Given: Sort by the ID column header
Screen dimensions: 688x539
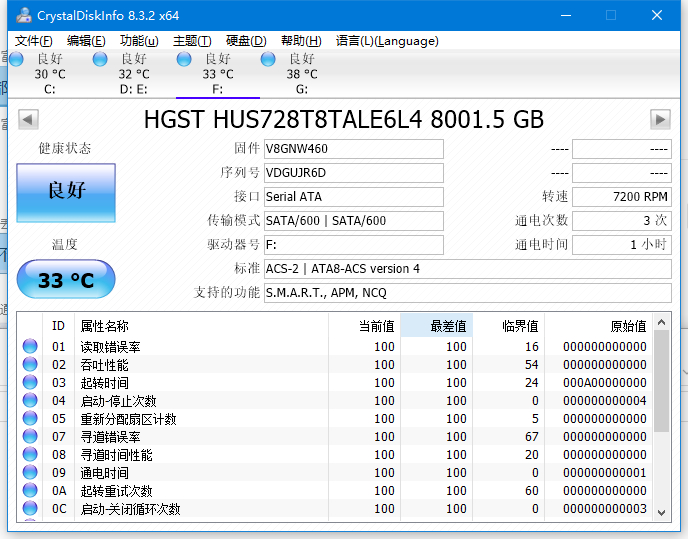Looking at the screenshot, I should point(58,326).
